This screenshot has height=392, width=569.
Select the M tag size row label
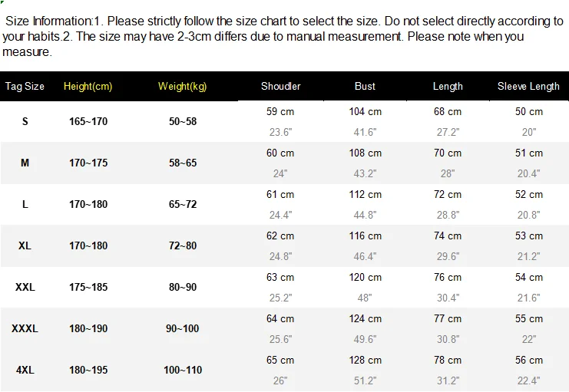pos(25,163)
